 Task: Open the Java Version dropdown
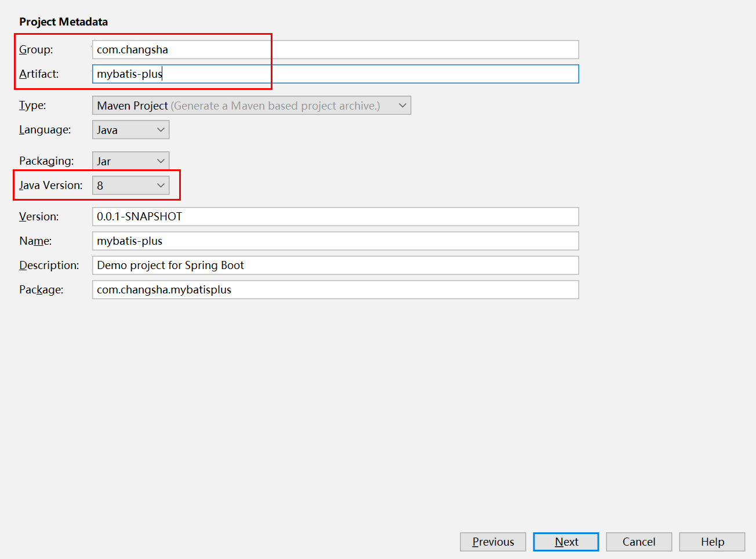(x=130, y=185)
